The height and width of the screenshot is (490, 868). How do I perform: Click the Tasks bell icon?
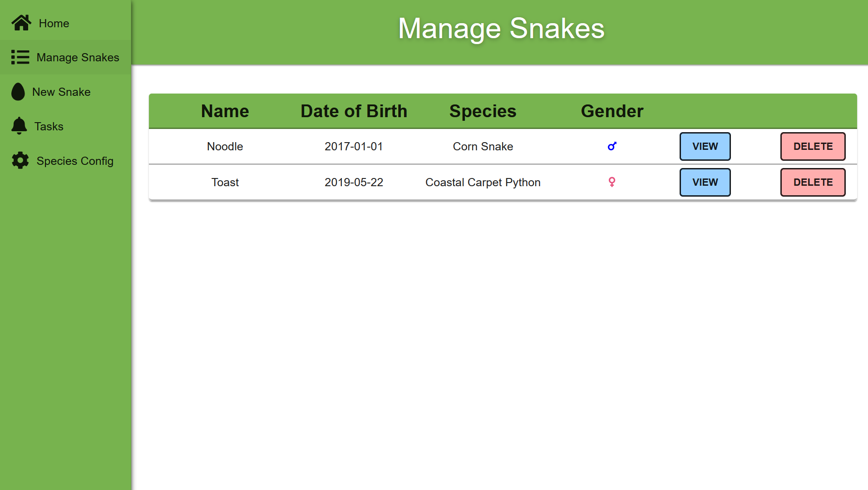pyautogui.click(x=19, y=126)
